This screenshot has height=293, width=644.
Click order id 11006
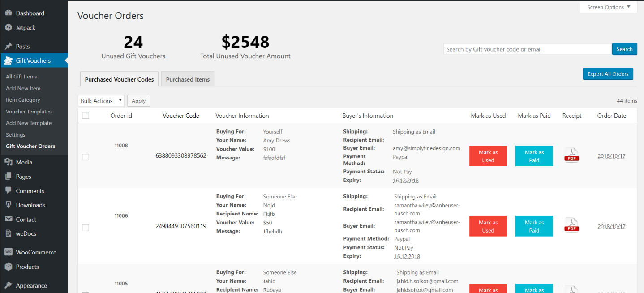[x=121, y=215]
